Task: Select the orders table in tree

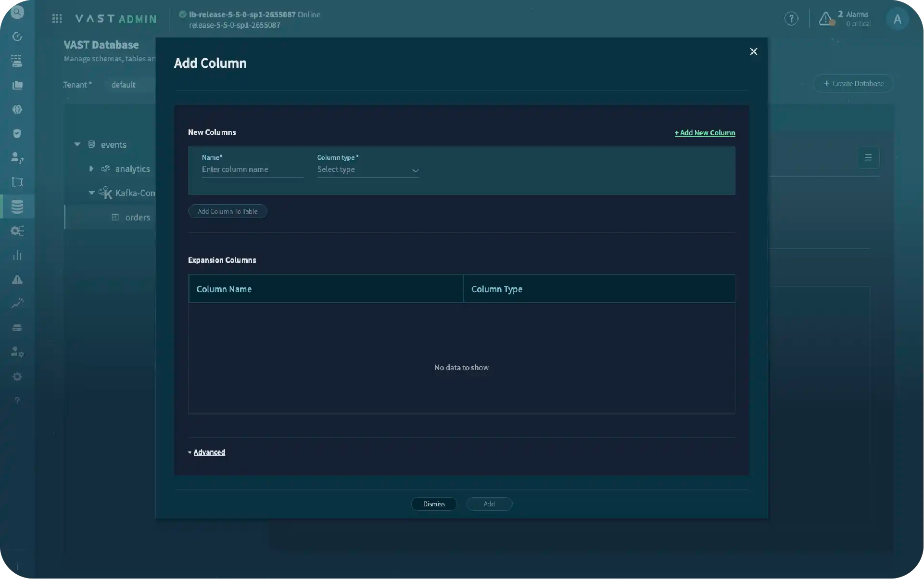Action: tap(138, 218)
